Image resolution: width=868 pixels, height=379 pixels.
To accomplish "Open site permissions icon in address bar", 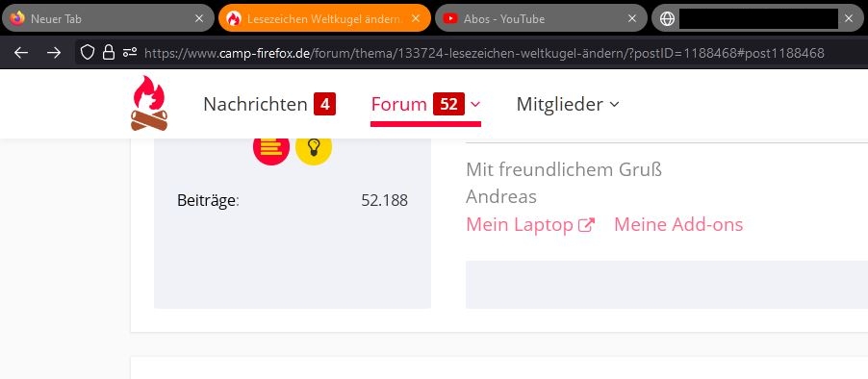I will click(130, 53).
